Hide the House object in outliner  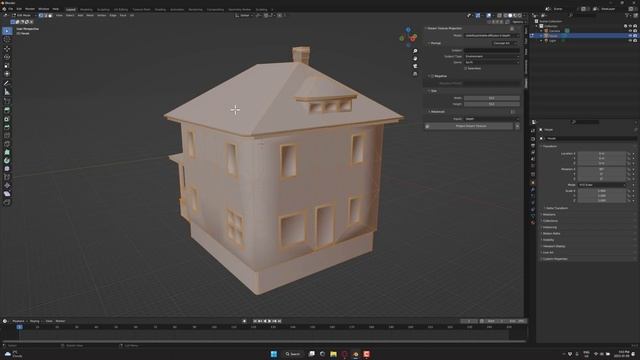[x=630, y=36]
